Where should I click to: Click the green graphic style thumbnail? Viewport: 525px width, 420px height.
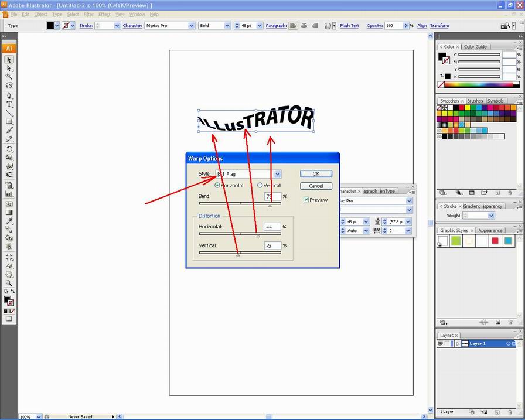pyautogui.click(x=456, y=241)
